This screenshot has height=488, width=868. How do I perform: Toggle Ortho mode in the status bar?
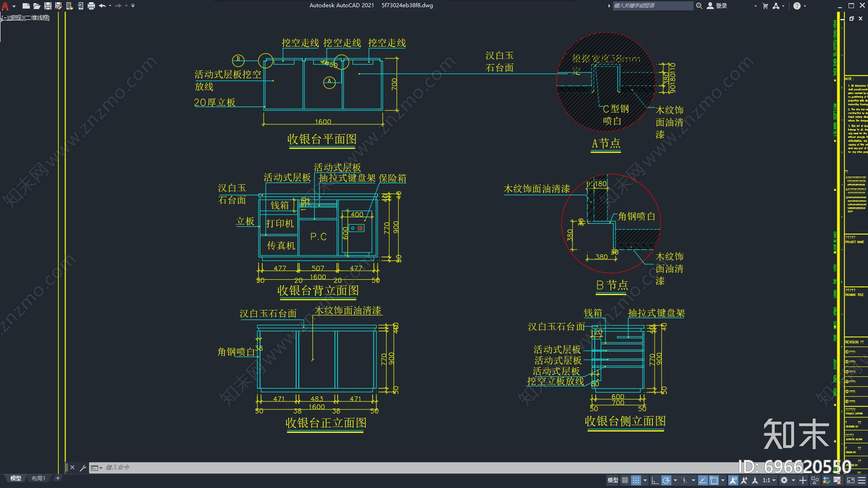[655, 480]
